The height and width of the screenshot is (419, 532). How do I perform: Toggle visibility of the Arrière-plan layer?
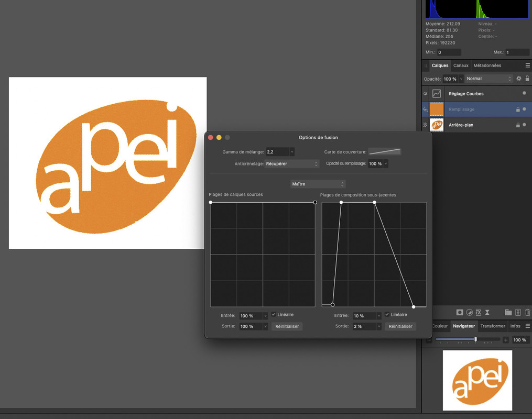524,125
